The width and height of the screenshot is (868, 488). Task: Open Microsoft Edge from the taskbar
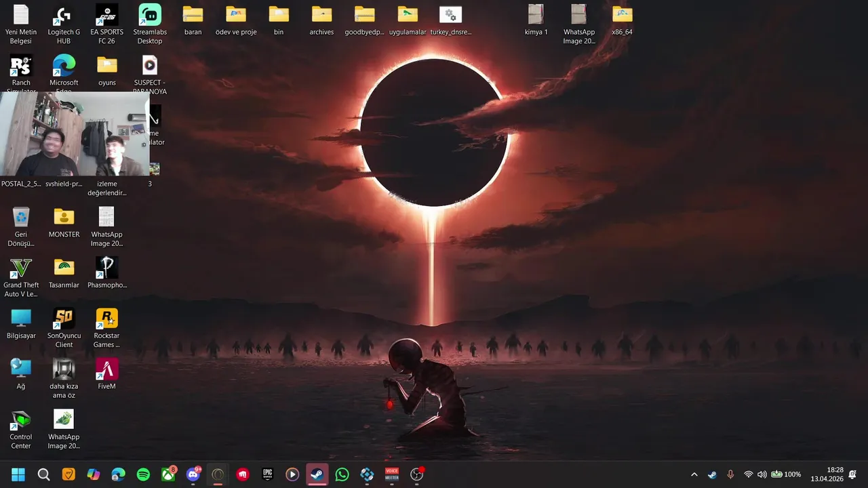pyautogui.click(x=119, y=474)
